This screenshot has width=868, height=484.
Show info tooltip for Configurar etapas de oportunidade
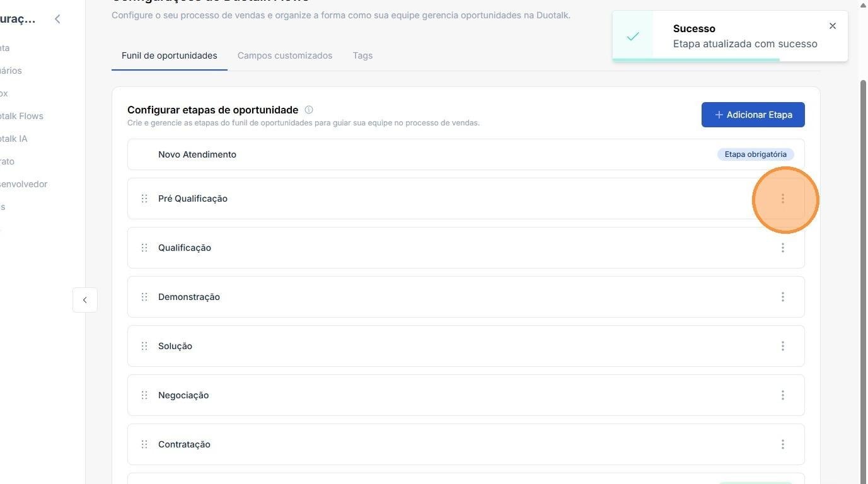tap(309, 110)
